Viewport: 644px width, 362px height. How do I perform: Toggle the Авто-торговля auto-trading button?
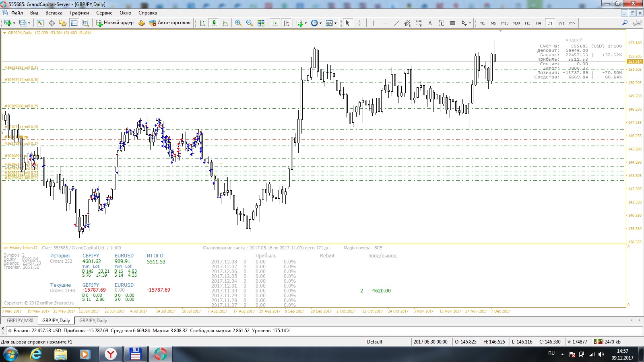(170, 23)
